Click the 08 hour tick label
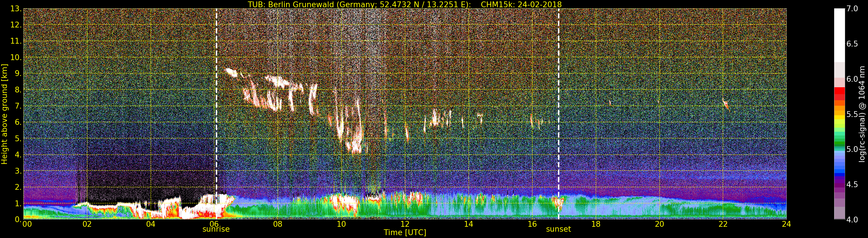 pos(278,224)
